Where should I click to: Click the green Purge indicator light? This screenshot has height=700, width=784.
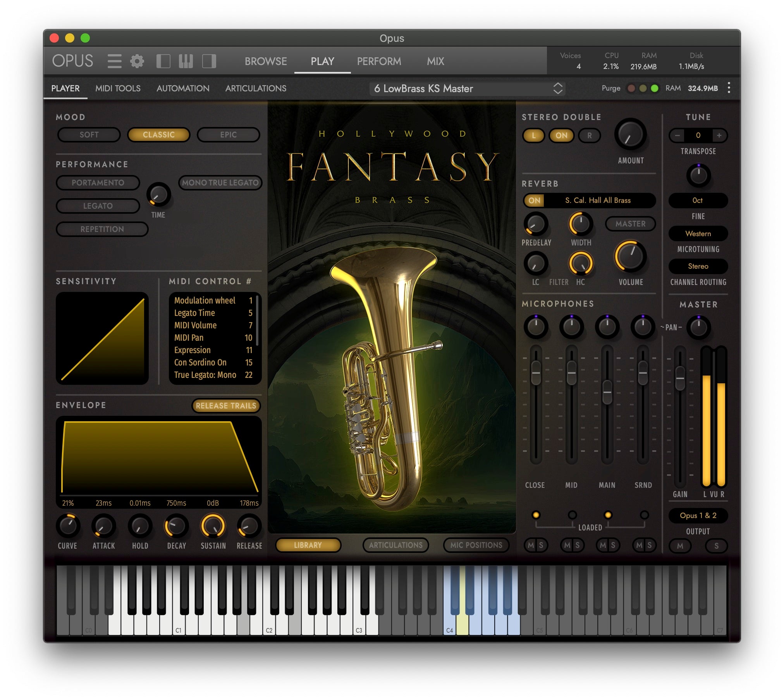[x=655, y=88]
